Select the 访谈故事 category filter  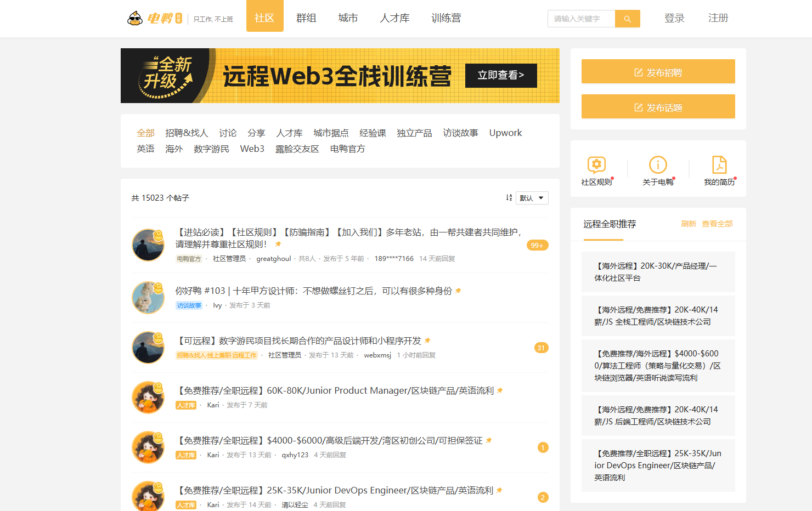click(x=460, y=133)
